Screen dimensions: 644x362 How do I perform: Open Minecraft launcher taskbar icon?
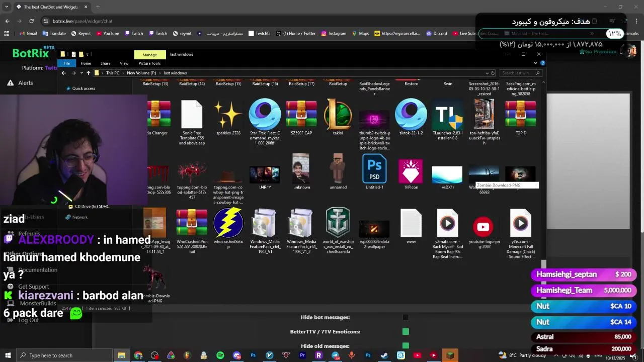(x=450, y=355)
